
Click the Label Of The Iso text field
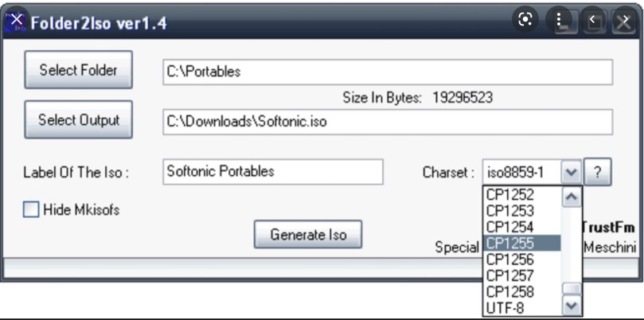273,172
